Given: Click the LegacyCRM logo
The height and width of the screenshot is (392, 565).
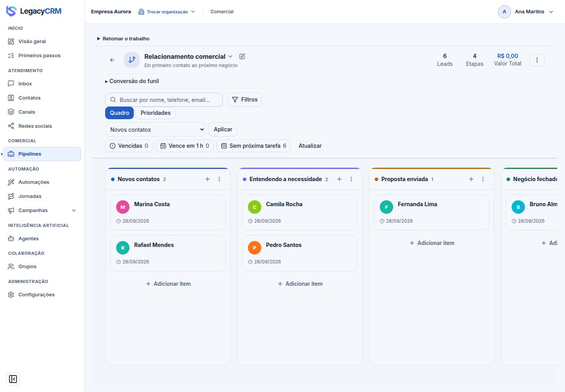Looking at the screenshot, I should pyautogui.click(x=34, y=11).
